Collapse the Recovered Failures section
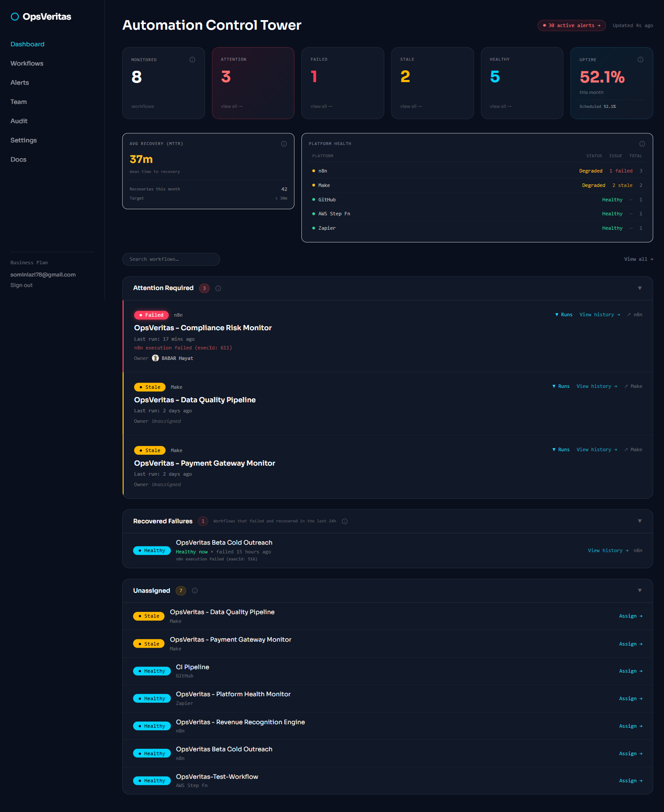Image resolution: width=664 pixels, height=812 pixels. click(640, 521)
